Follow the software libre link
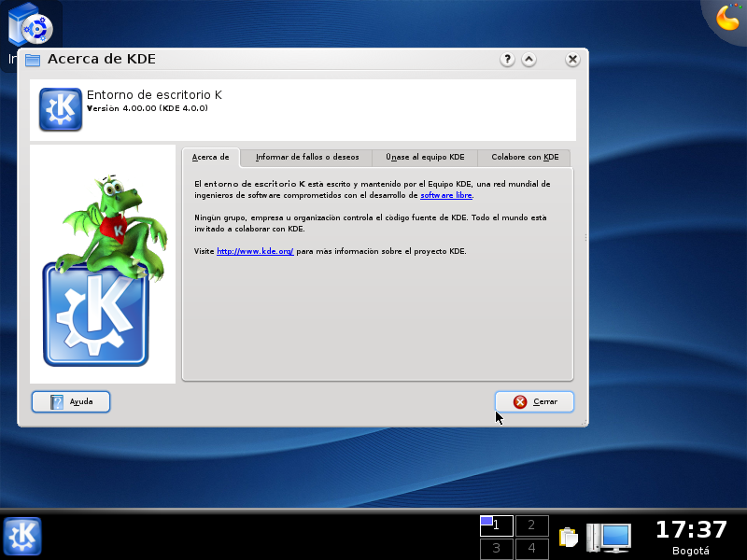 click(x=446, y=195)
